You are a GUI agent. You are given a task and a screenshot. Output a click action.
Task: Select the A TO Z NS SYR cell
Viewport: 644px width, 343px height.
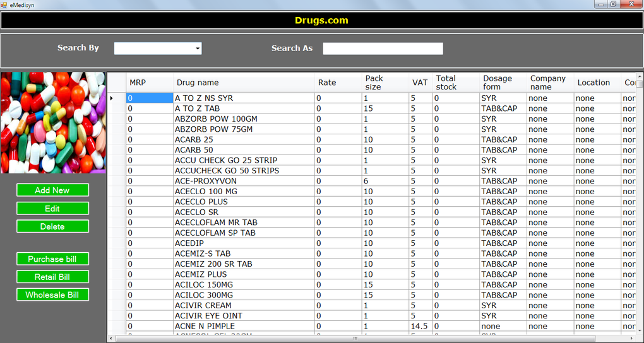pos(244,98)
